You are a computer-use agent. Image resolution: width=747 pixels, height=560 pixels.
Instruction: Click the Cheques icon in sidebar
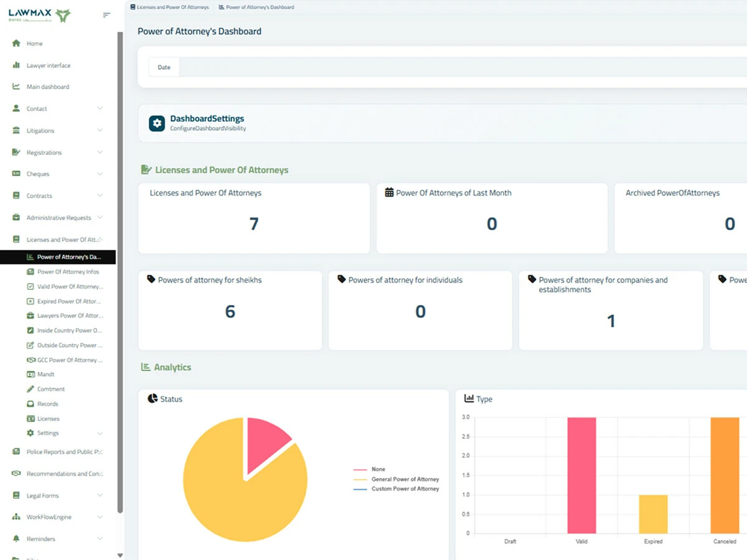click(x=16, y=174)
